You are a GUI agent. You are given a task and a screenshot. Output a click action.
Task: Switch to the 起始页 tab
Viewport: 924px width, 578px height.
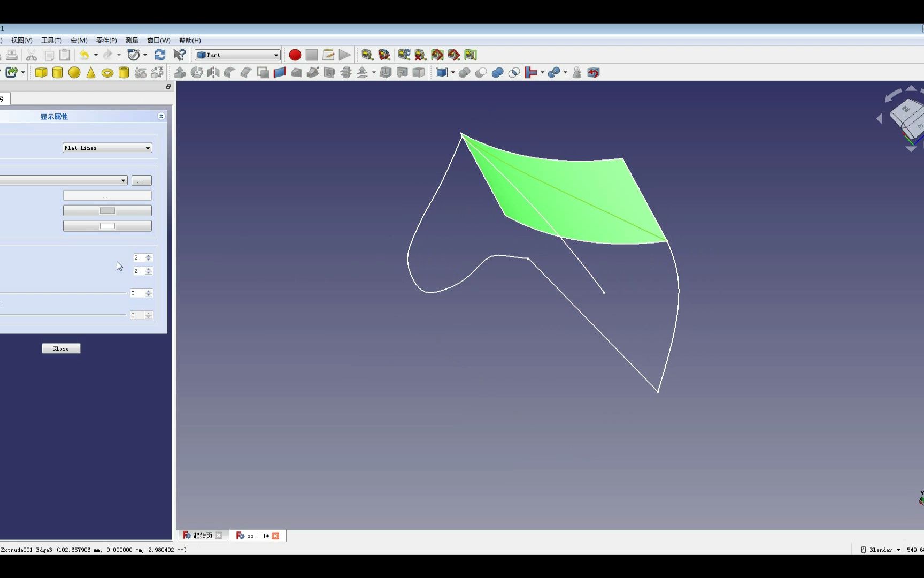pyautogui.click(x=202, y=536)
